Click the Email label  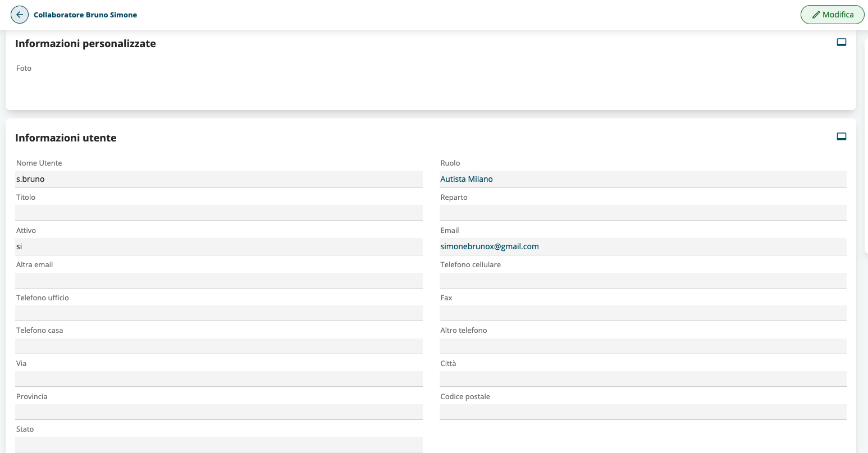[x=450, y=230]
